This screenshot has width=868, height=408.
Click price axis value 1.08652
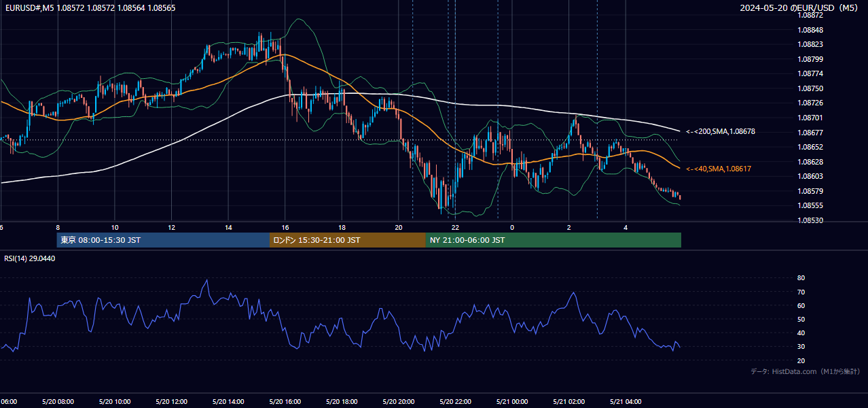[810, 147]
